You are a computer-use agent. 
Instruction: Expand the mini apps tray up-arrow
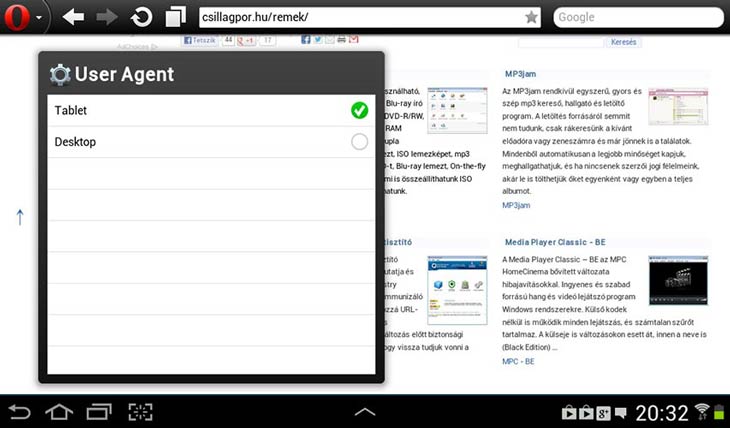pyautogui.click(x=365, y=412)
